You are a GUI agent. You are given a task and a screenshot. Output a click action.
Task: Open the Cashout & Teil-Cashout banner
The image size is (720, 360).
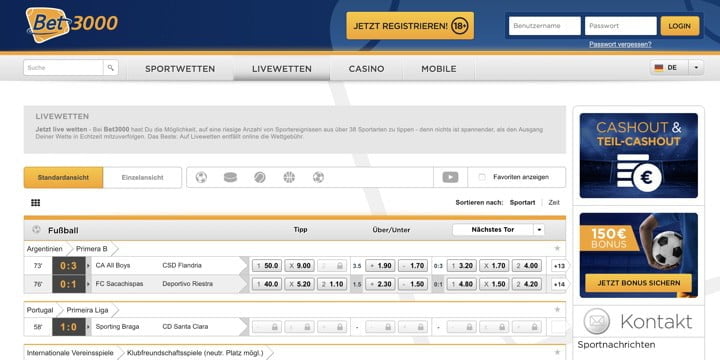click(x=639, y=156)
